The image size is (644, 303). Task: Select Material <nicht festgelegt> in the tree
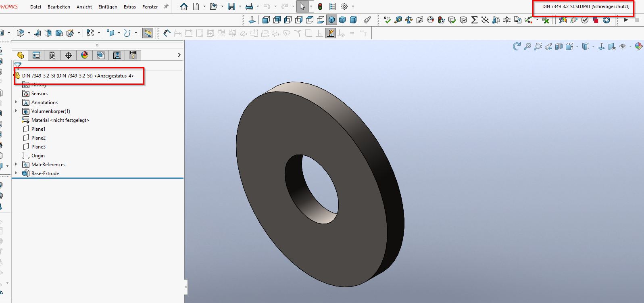pos(60,120)
